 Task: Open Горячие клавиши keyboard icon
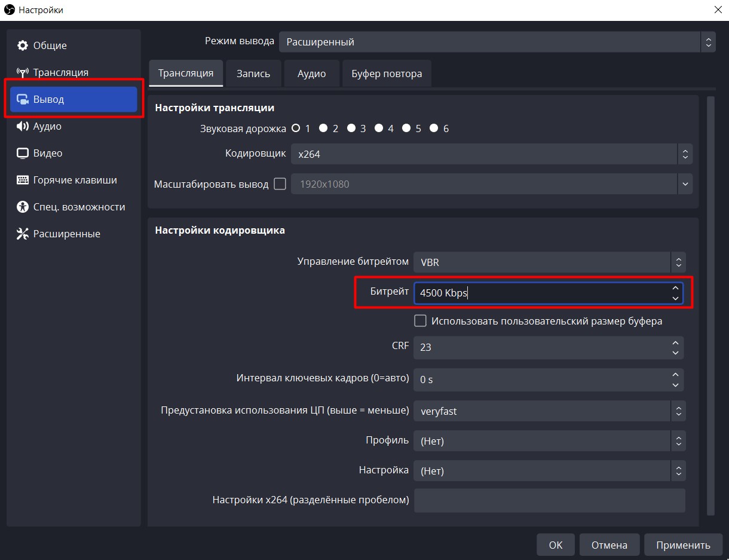tap(23, 180)
